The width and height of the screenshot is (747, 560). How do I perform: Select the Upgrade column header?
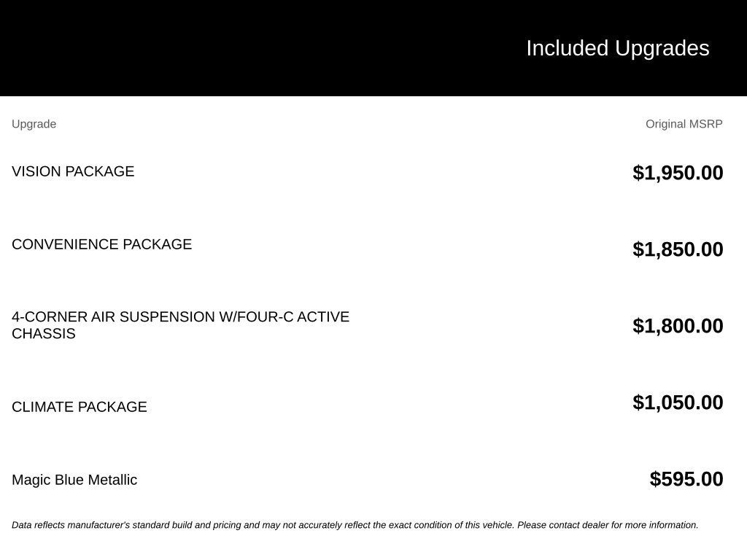point(34,124)
